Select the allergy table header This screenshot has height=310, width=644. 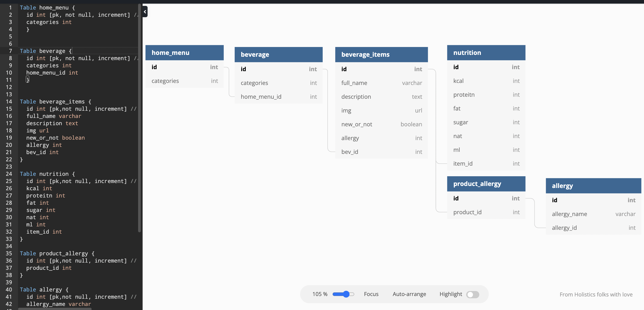click(x=593, y=186)
